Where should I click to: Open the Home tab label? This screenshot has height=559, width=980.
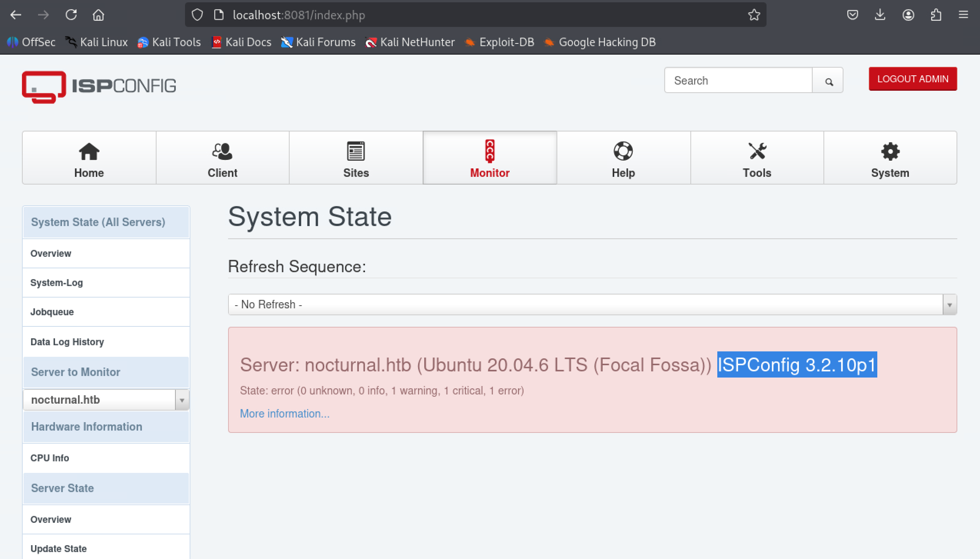point(89,173)
